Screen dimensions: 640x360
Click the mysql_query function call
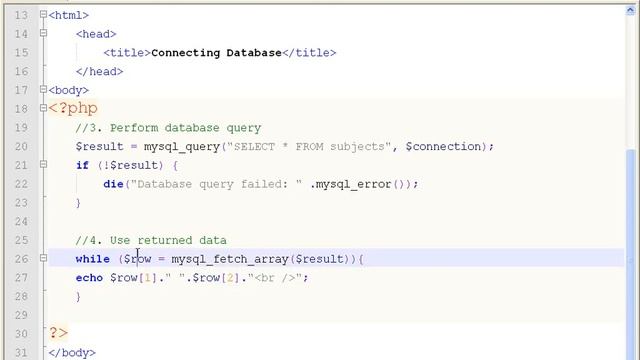182,147
